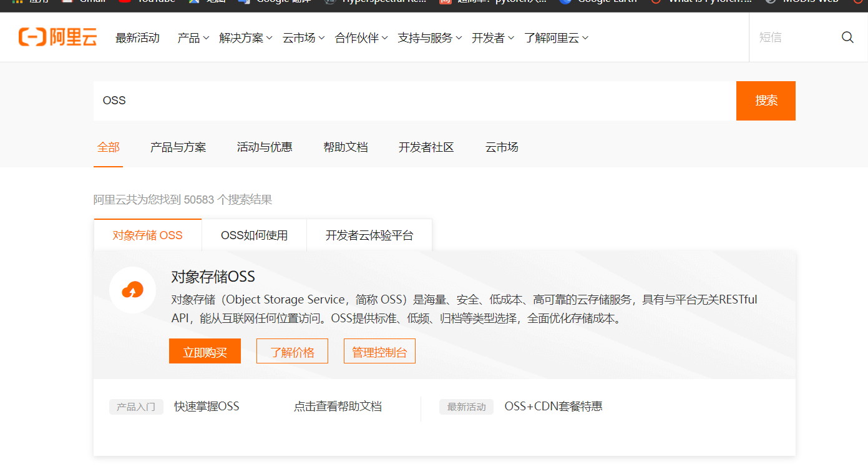Screen dimensions: 868x474
Task: Select the 全部 results filter tab
Action: [108, 147]
